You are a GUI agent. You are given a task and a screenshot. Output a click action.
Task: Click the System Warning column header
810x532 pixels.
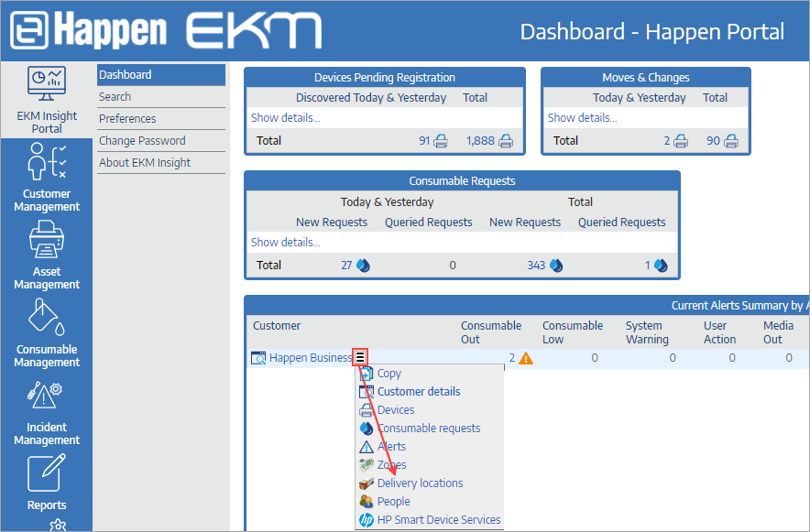tap(647, 332)
